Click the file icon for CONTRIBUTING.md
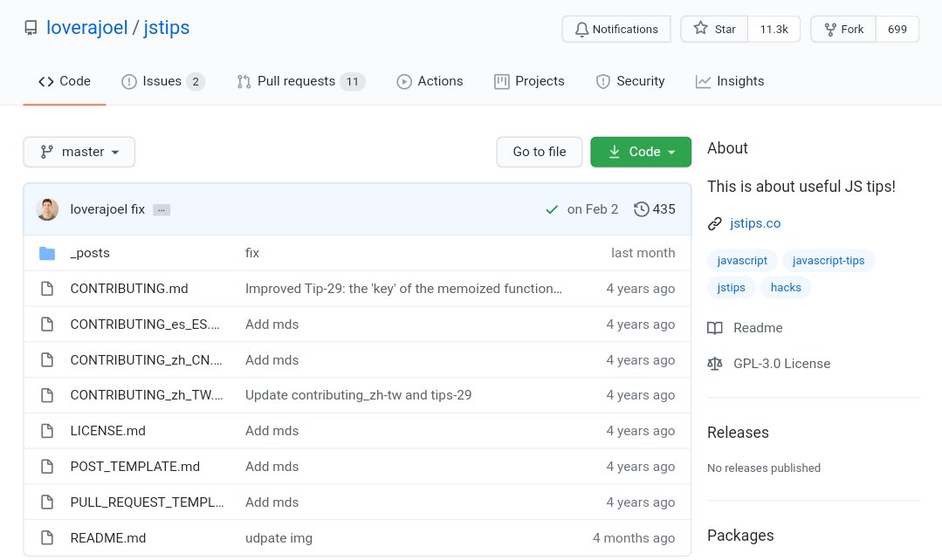Viewport: 942px width, 560px height. (x=47, y=289)
